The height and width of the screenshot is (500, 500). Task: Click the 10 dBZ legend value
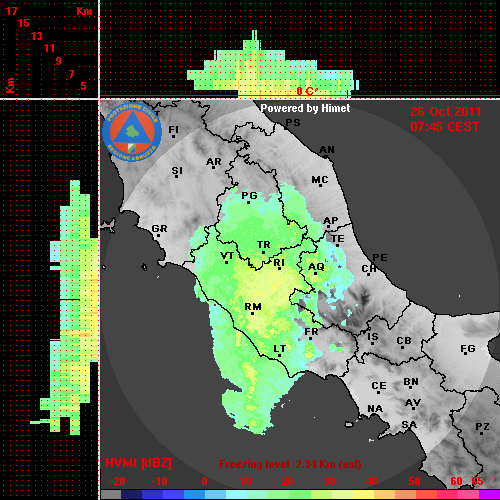pyautogui.click(x=246, y=481)
